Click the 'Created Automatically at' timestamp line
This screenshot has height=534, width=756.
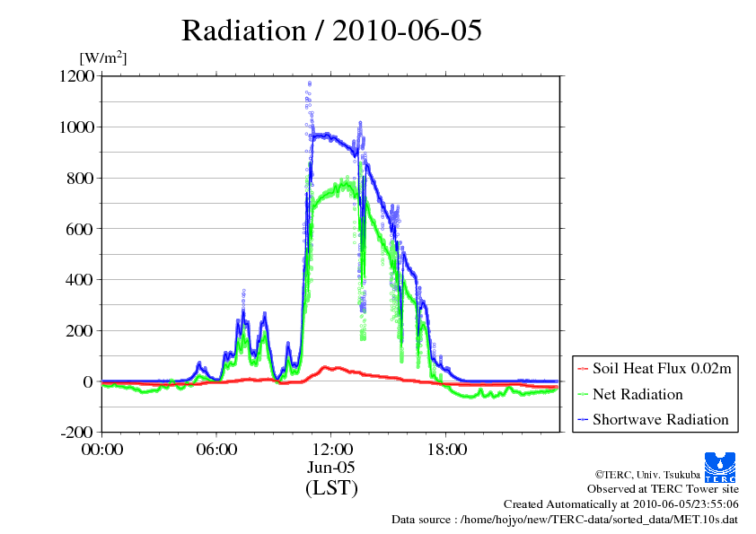pyautogui.click(x=621, y=504)
